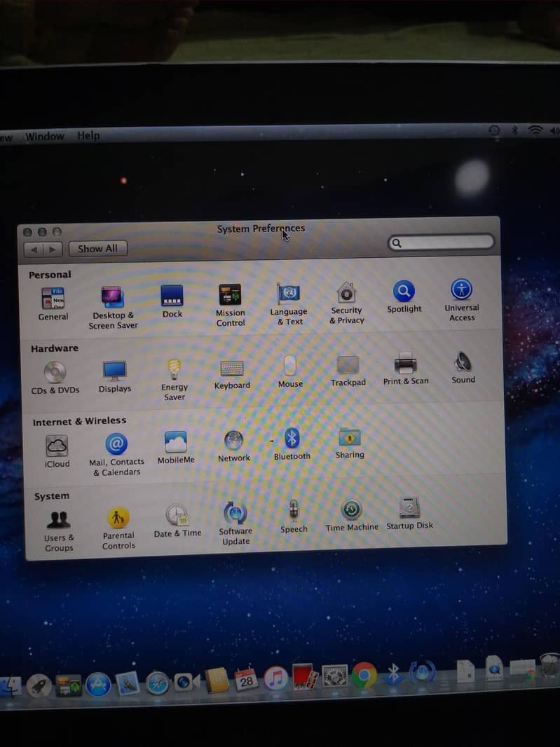
Task: Open Mail stamp icon in the Dock
Action: pos(128,684)
